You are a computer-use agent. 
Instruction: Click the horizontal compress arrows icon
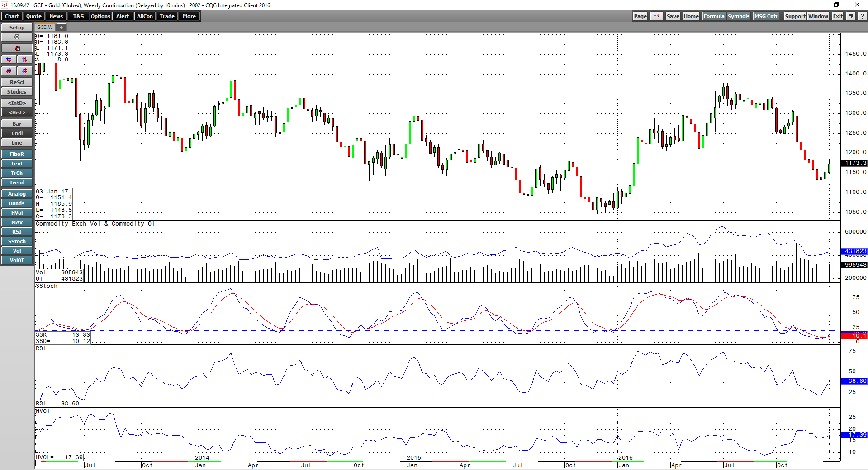pos(9,71)
